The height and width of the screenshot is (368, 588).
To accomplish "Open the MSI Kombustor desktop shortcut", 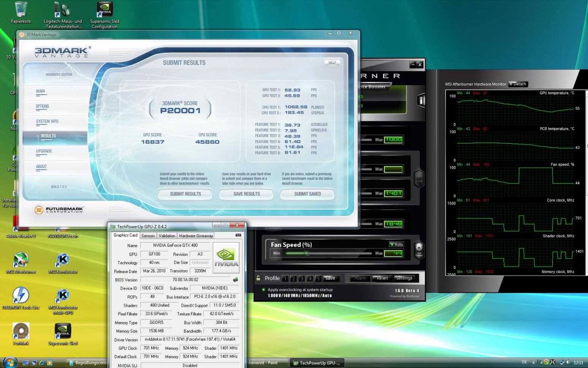I will (x=63, y=263).
